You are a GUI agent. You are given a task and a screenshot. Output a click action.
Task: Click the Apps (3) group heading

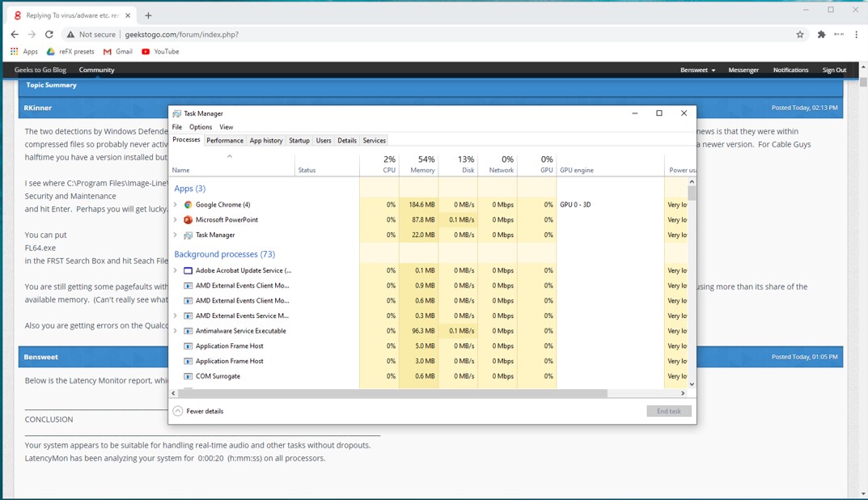190,189
